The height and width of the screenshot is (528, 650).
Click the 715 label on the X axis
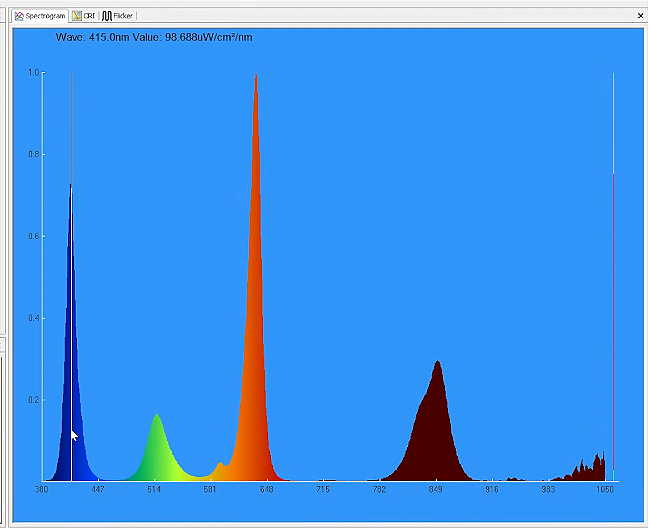coord(323,490)
